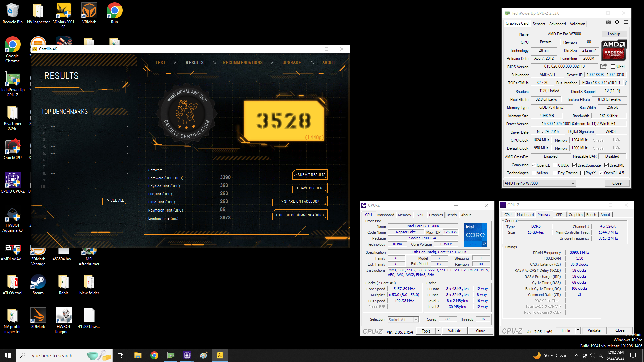Screen dimensions: 644x362
Task: Launch VRMark desktop shortcut
Action: 89,14
